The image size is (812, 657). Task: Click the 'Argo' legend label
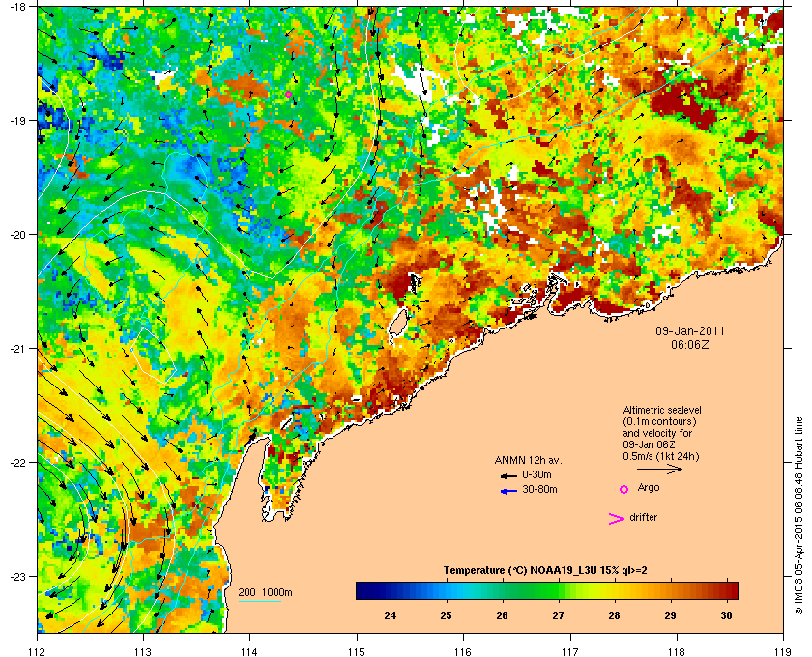(x=649, y=488)
